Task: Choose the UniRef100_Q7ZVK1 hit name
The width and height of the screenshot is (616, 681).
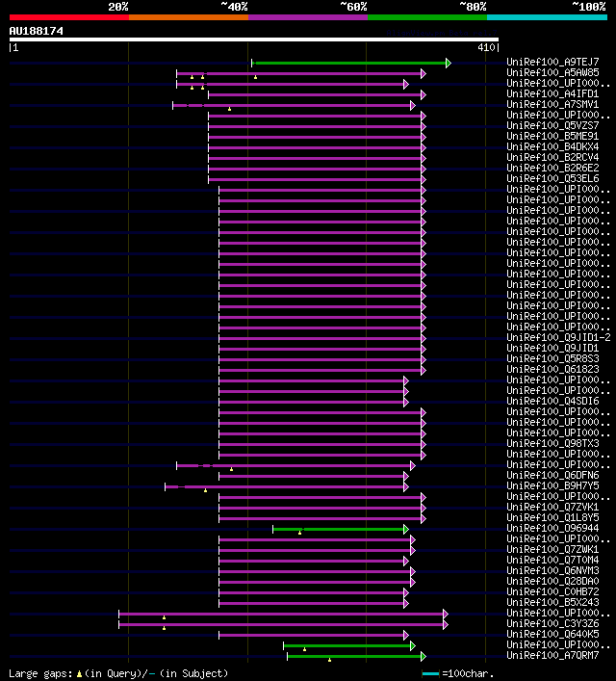Action: [552, 507]
